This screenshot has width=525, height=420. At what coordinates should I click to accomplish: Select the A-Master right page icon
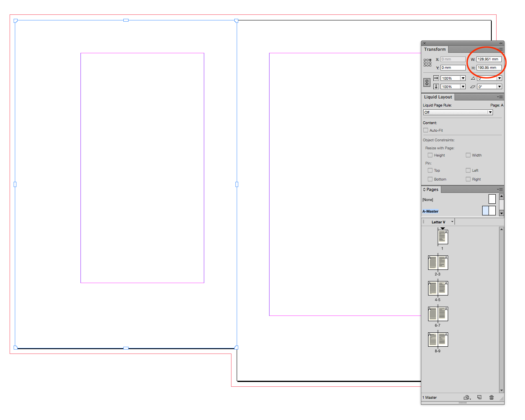point(492,211)
